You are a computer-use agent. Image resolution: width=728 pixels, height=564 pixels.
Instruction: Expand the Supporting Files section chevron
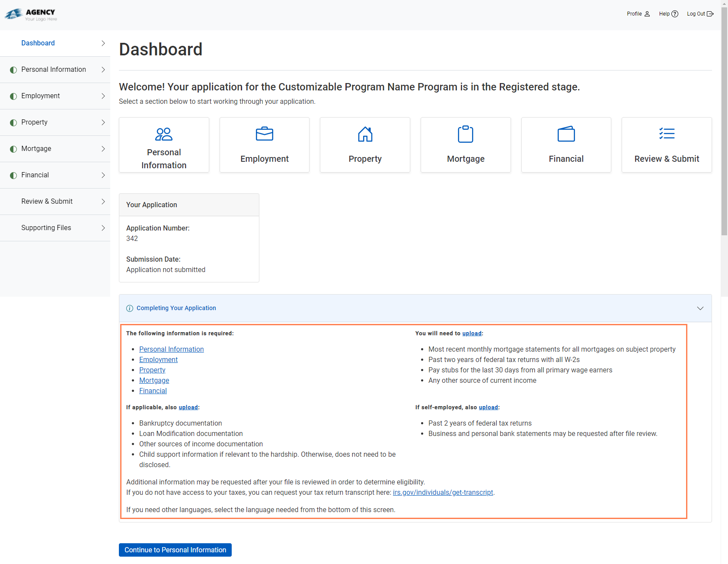[x=103, y=228]
